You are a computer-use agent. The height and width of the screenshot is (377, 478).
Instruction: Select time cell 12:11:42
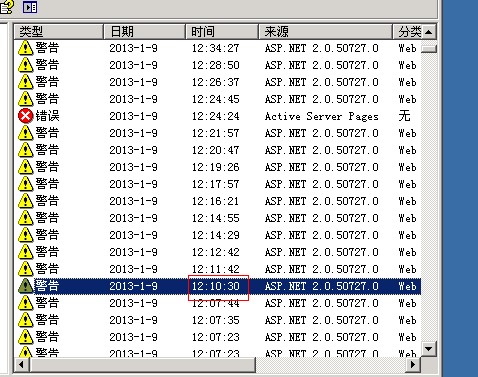(216, 269)
